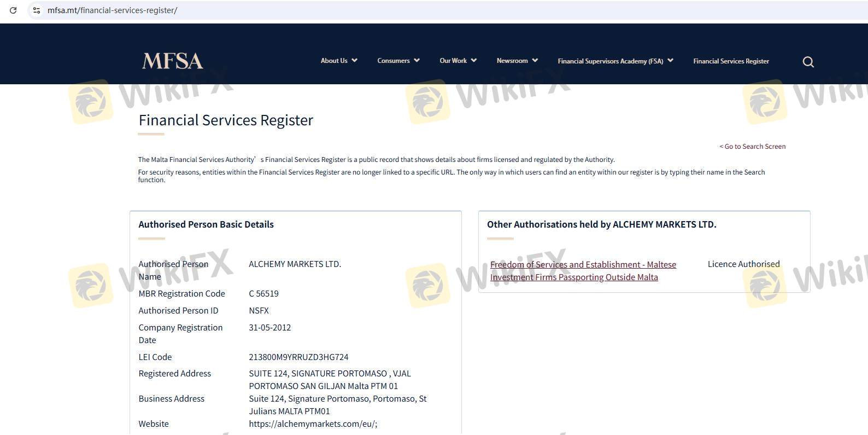Click the MBR Registration Code label
Viewport: 868px width, 435px height.
click(x=181, y=294)
